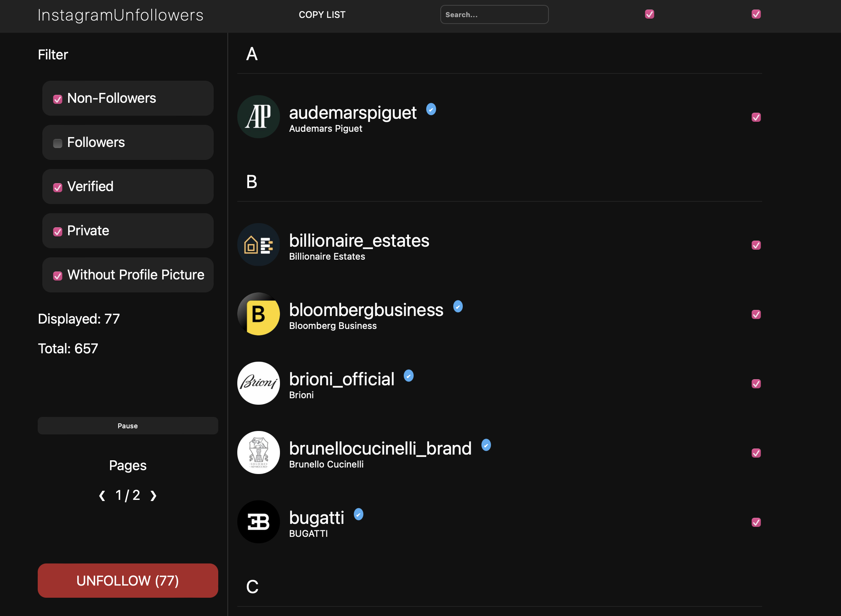
Task: Click the COPY LIST button
Action: pyautogui.click(x=322, y=15)
